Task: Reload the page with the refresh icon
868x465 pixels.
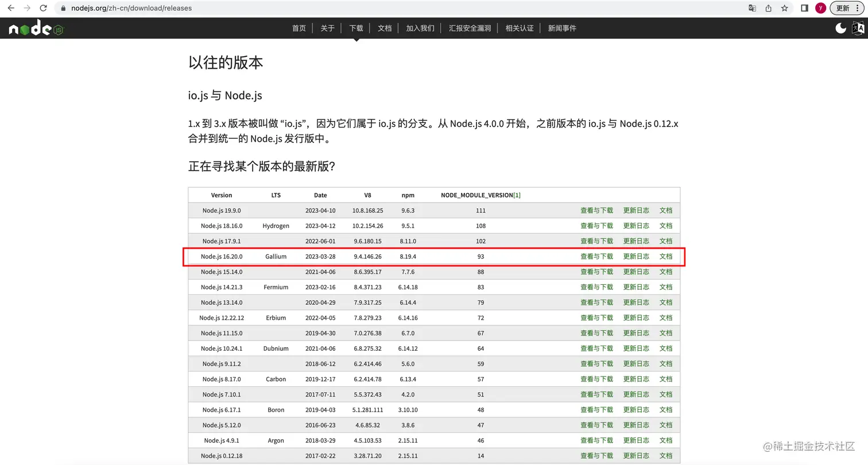Action: 43,8
